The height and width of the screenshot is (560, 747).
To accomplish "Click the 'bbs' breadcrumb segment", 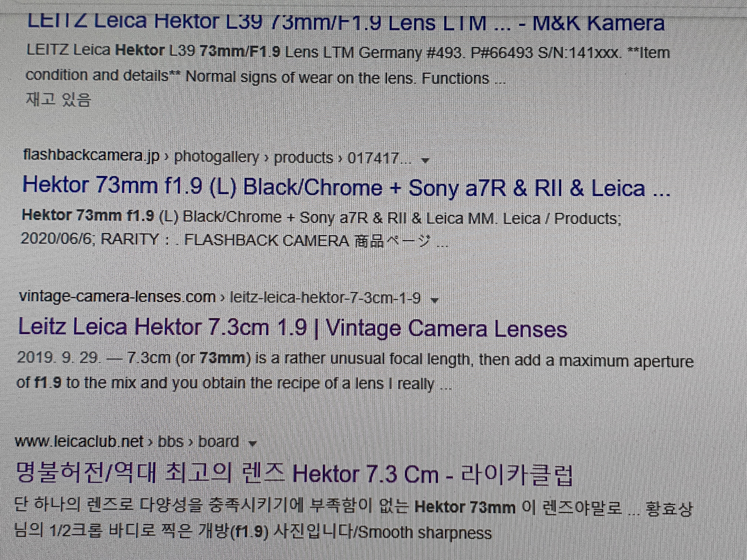I will [171, 442].
